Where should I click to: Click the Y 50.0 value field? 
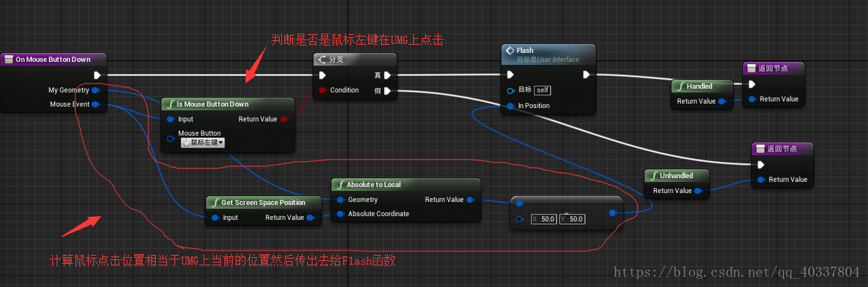pos(573,219)
